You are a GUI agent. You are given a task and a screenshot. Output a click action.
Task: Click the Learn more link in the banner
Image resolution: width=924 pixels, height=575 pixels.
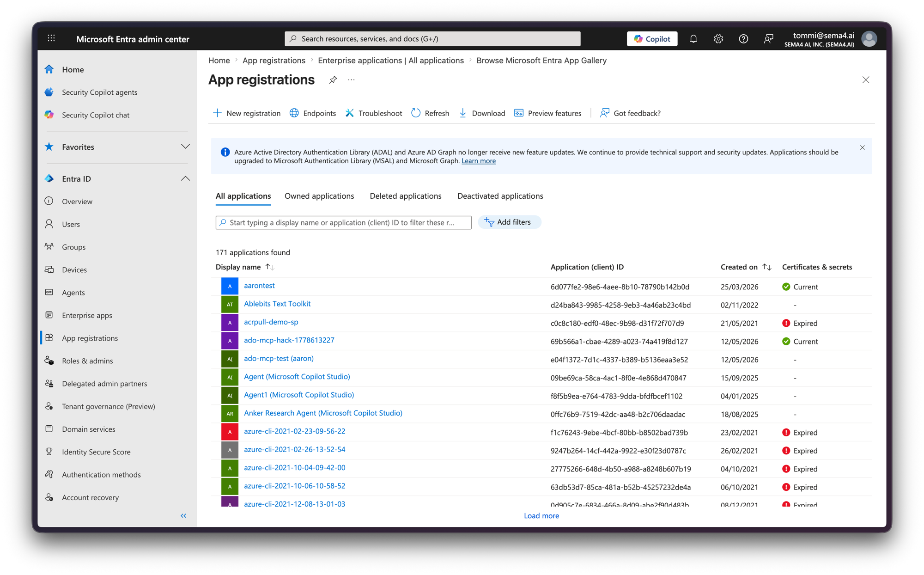[479, 161]
